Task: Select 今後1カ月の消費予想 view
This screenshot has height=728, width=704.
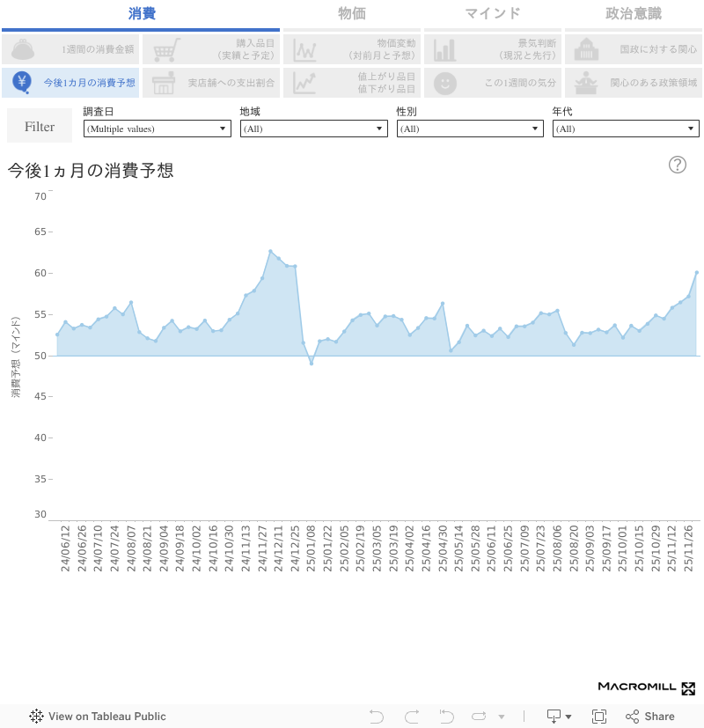Action: click(x=70, y=83)
